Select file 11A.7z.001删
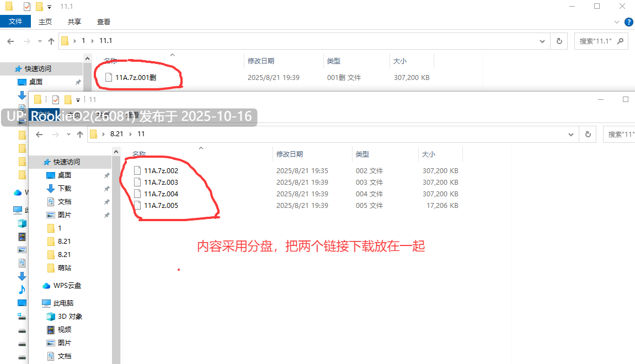Image resolution: width=635 pixels, height=364 pixels. click(136, 77)
